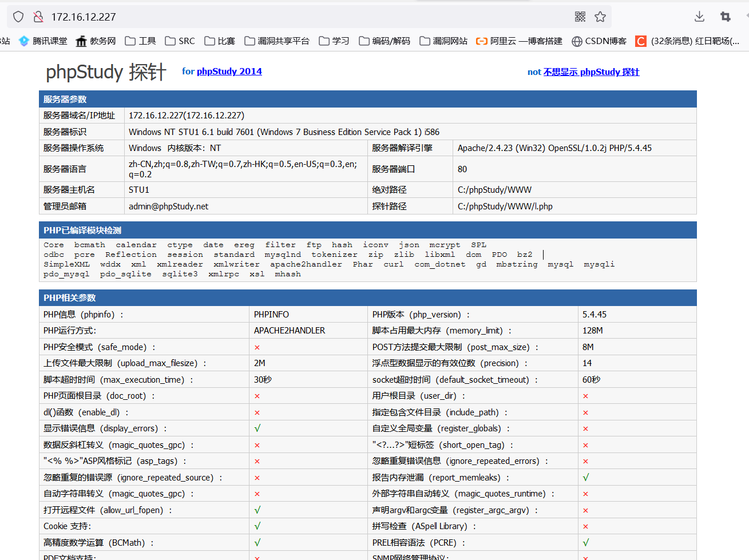749x560 pixels.
Task: Click the allow_url_fopen green checkmark
Action: tap(257, 510)
